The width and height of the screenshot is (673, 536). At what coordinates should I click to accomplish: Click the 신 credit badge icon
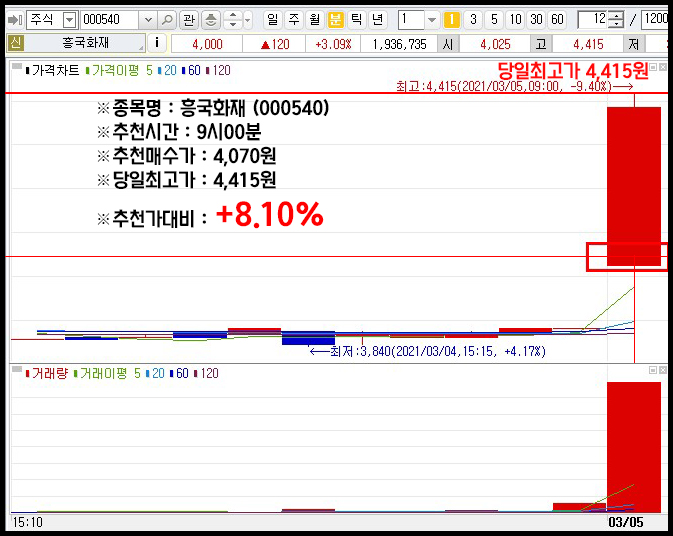(16, 43)
